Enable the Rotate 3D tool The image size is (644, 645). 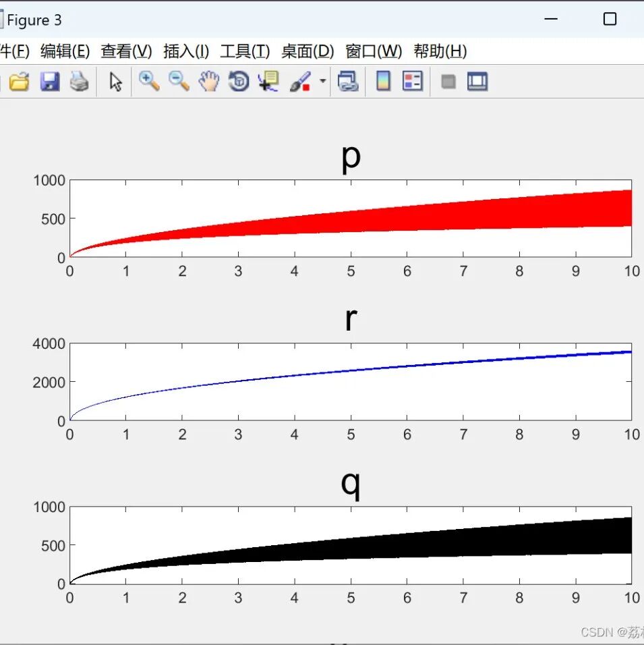click(x=239, y=81)
